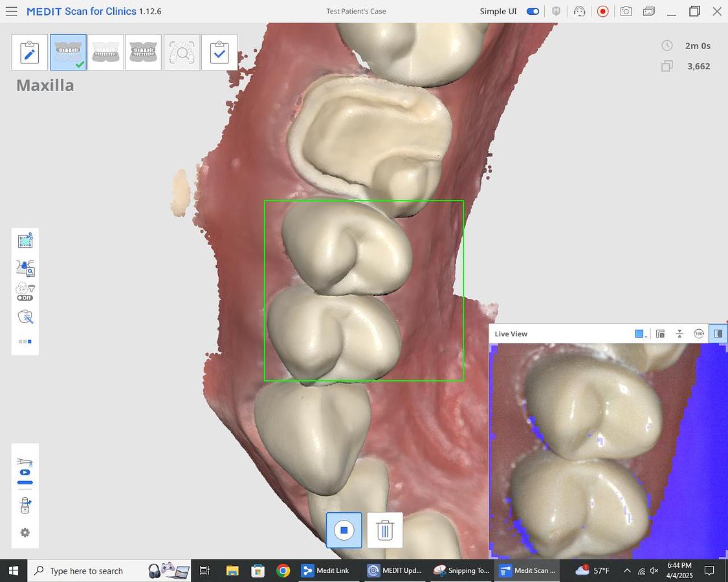
Task: Turn off the Simple UI switch
Action: tap(533, 12)
